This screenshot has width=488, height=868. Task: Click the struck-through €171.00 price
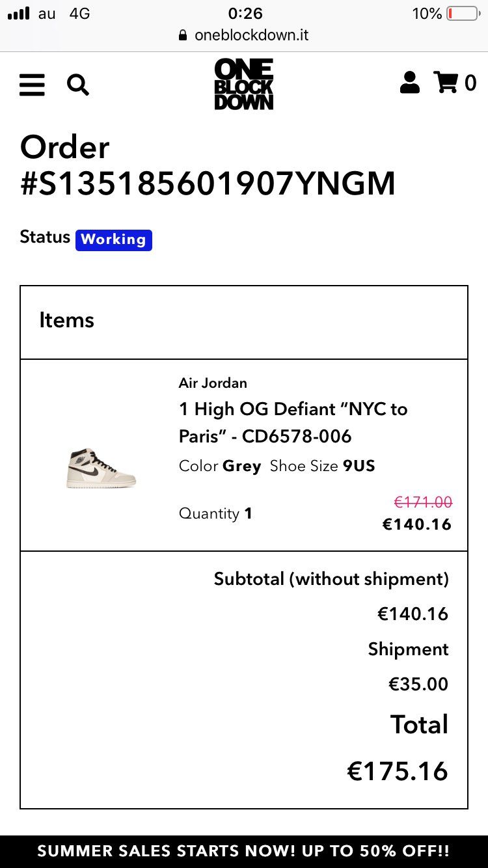point(423,502)
